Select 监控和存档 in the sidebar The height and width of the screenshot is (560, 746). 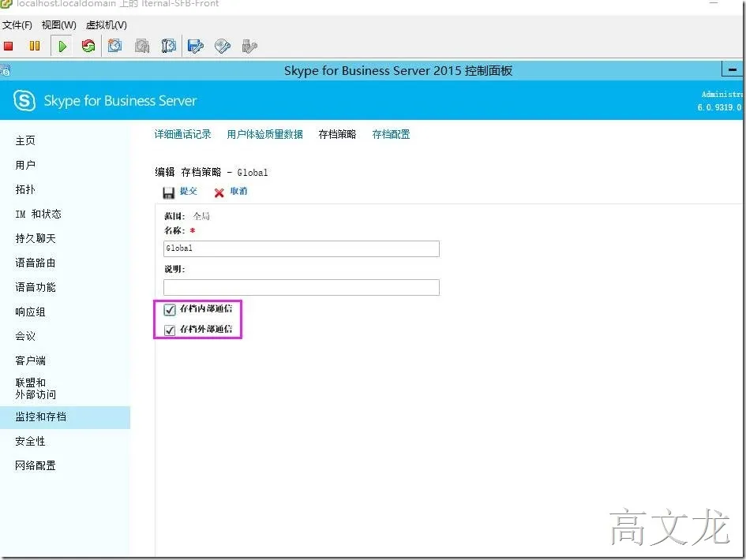pyautogui.click(x=65, y=417)
